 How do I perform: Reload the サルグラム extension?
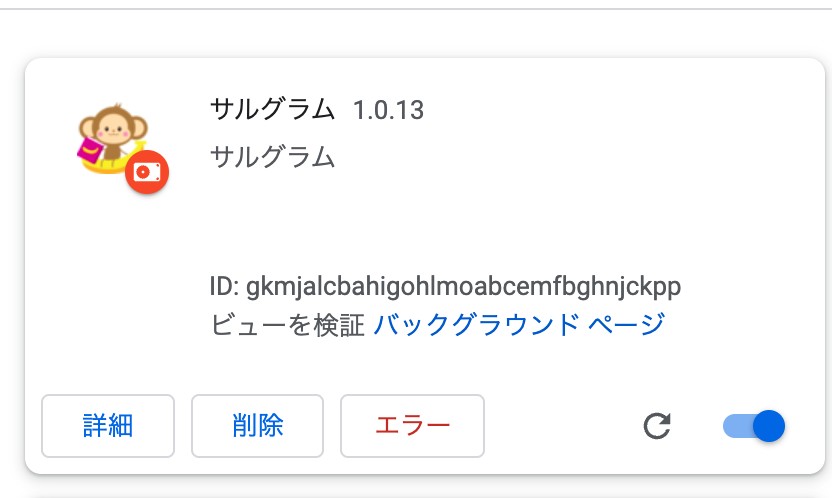click(657, 426)
